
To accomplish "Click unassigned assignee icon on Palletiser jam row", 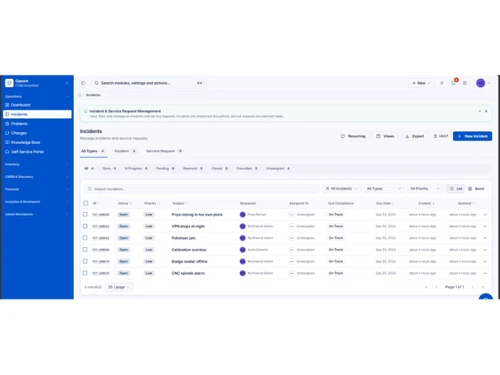I will (292, 238).
